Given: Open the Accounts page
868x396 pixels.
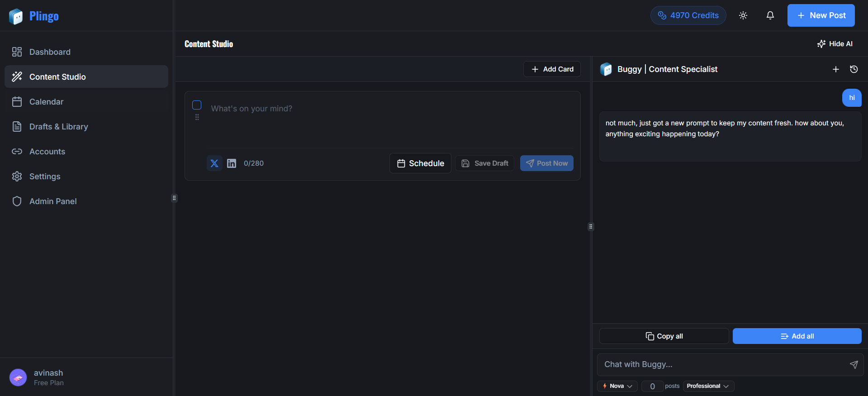Looking at the screenshot, I should click(86, 152).
